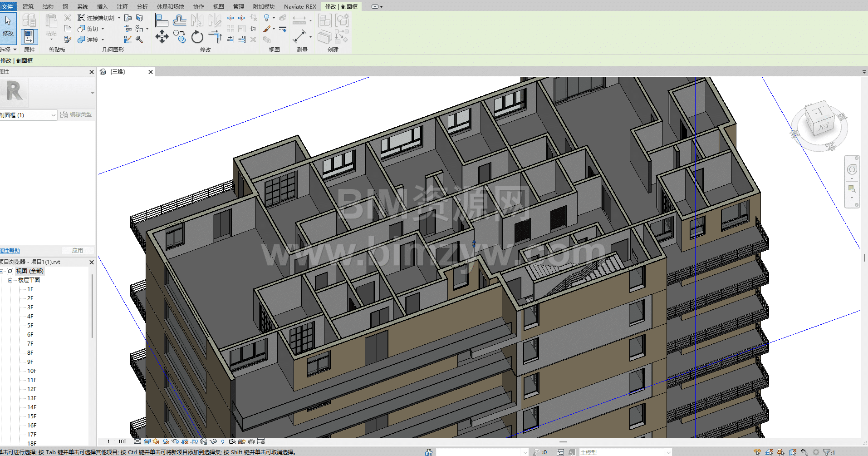Click the 属性帮助 link

click(10, 251)
